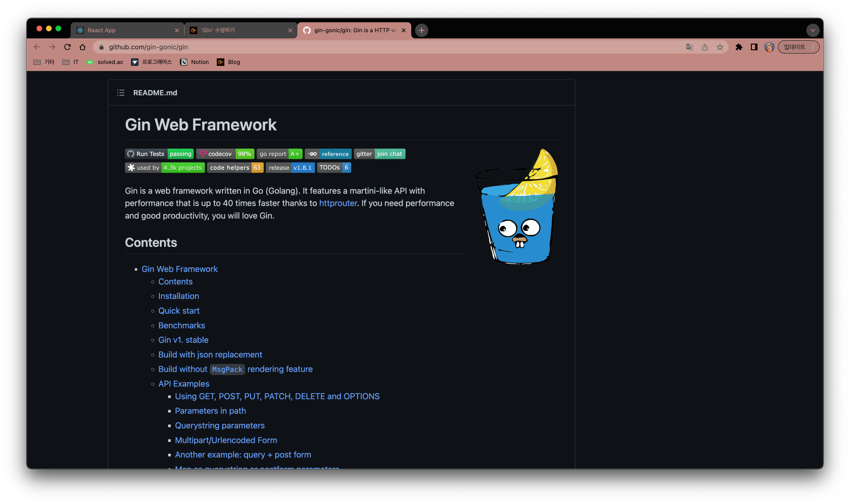
Task: Open Multipart/Urlencoded Form link
Action: (226, 440)
